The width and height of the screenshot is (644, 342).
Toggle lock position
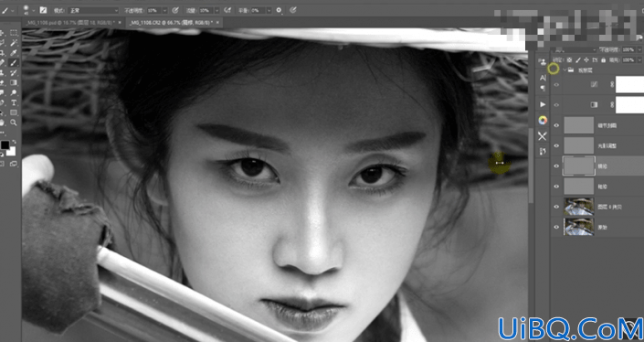click(586, 60)
